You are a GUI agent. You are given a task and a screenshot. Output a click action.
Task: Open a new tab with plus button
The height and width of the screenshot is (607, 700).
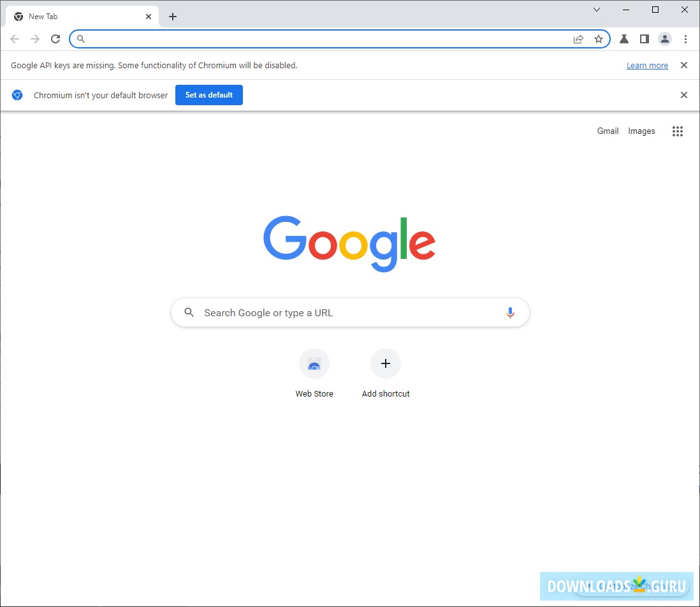tap(173, 17)
